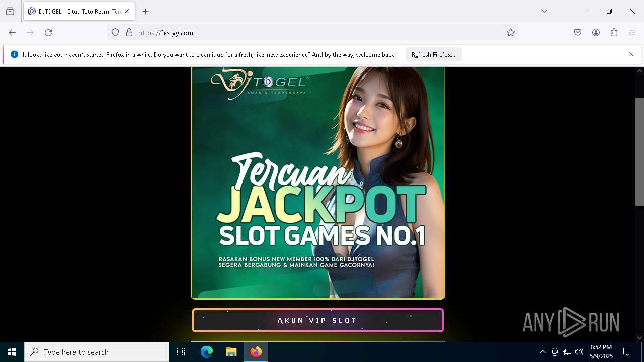The height and width of the screenshot is (362, 644).
Task: Open a new tab with plus button
Action: [x=146, y=11]
